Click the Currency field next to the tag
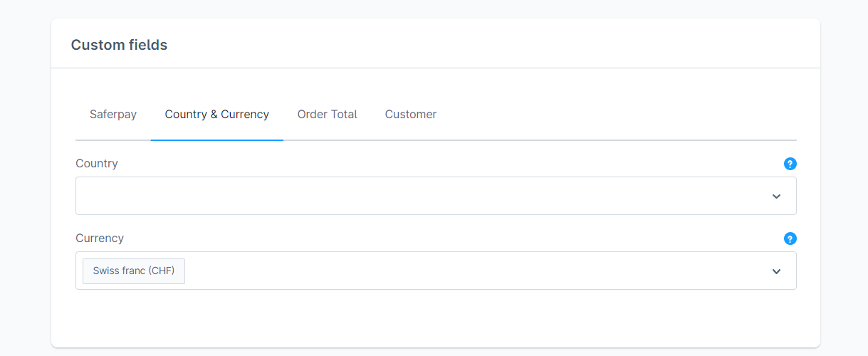 click(x=463, y=271)
